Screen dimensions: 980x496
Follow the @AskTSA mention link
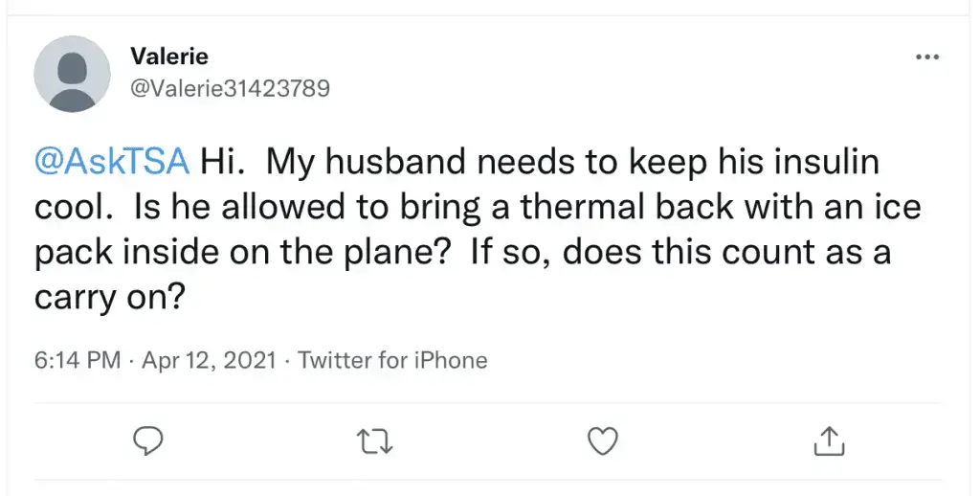coord(112,162)
